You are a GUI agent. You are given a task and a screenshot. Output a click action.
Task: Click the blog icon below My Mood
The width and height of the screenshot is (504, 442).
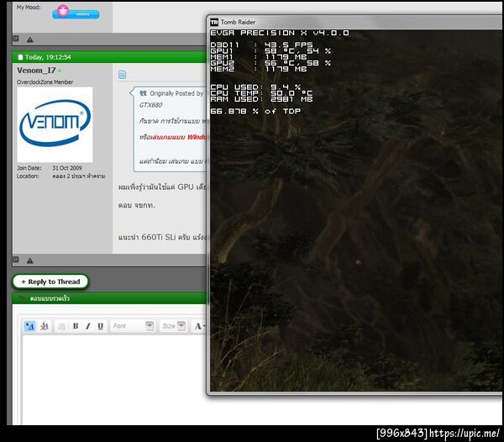[16, 39]
